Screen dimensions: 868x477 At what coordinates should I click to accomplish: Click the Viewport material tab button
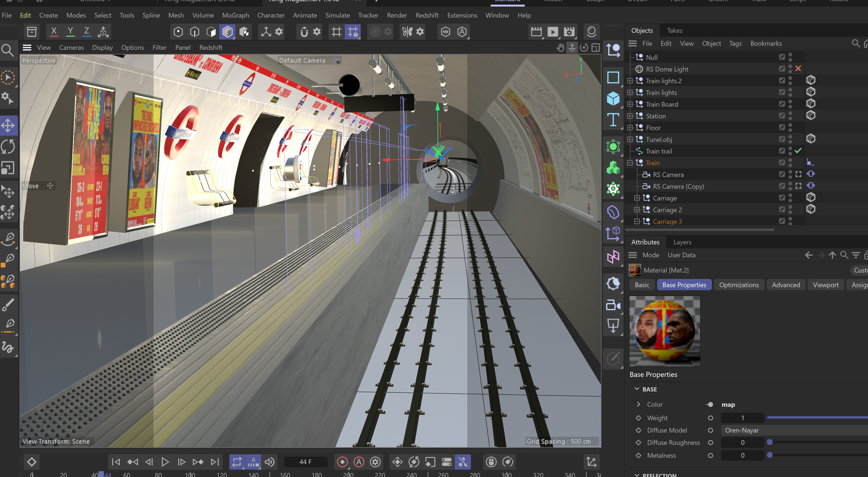point(825,285)
